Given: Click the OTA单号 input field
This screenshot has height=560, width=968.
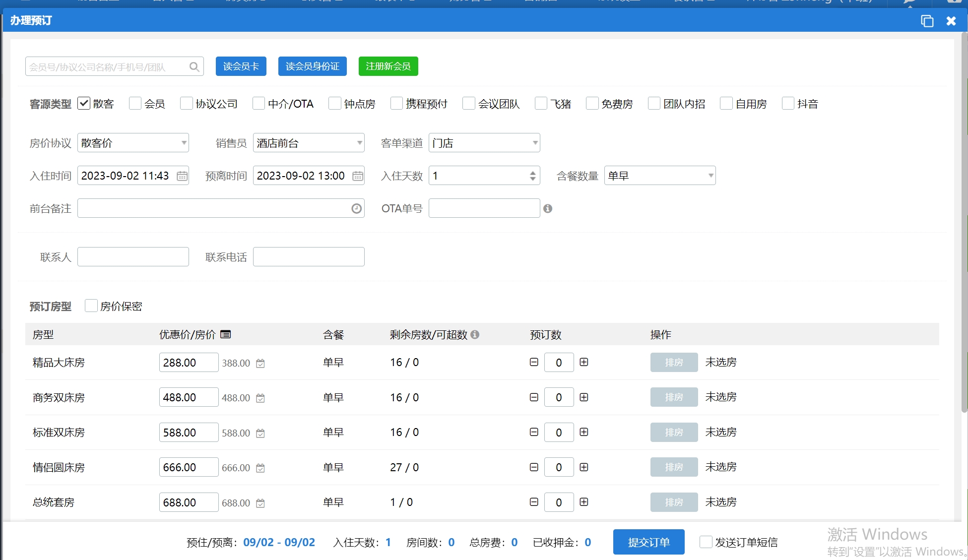Looking at the screenshot, I should [x=484, y=208].
